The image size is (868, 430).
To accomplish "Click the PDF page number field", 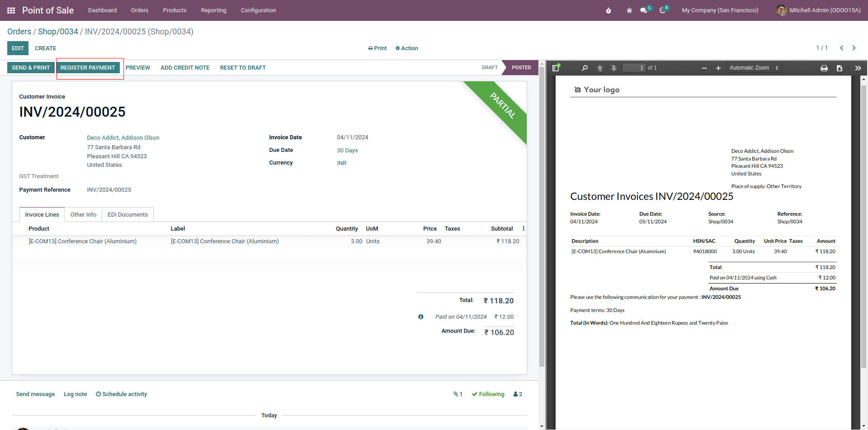I will point(634,68).
